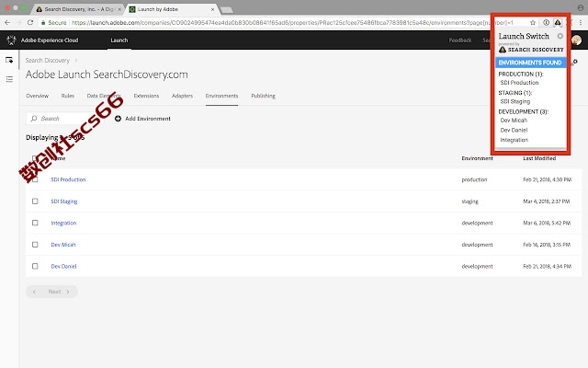This screenshot has height=368, width=588.
Task: Open the Launch Switch extension icon
Action: (x=558, y=22)
